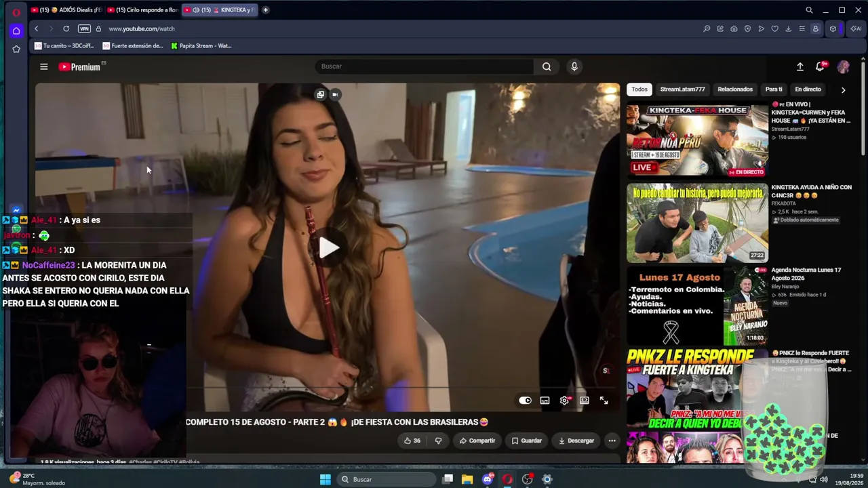
Task: Reload the page with the refresh icon
Action: click(66, 28)
